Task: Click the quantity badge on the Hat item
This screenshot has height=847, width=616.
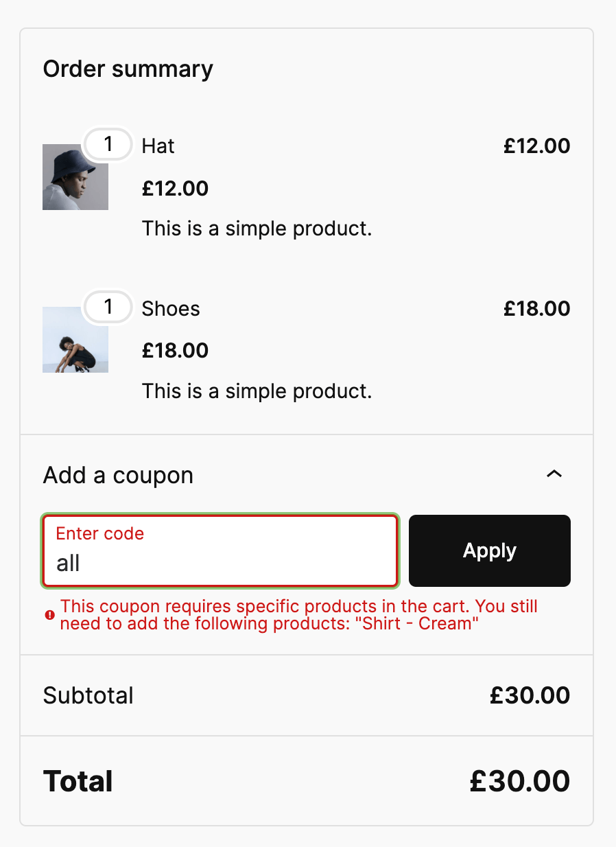Action: [x=108, y=144]
